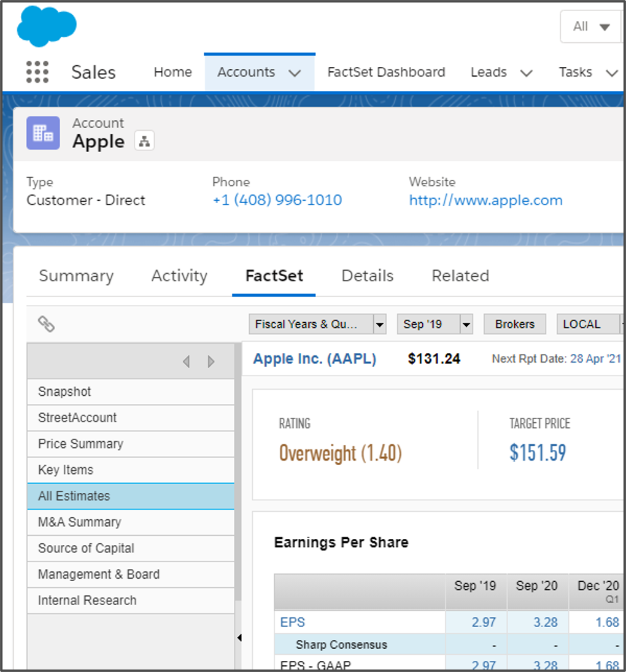
Task: Click the Account building icon next to Apple
Action: 42,133
